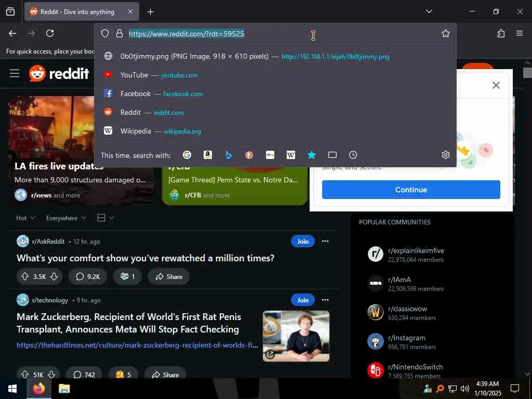Image resolution: width=532 pixels, height=399 pixels.
Task: Open thehardtimes.net article link
Action: [137, 345]
